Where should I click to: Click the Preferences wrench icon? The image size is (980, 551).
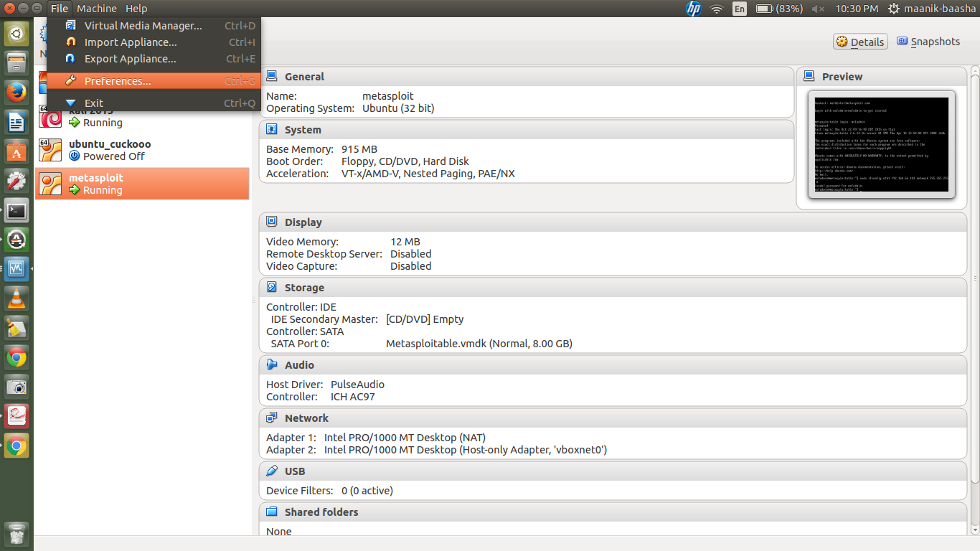(x=70, y=81)
